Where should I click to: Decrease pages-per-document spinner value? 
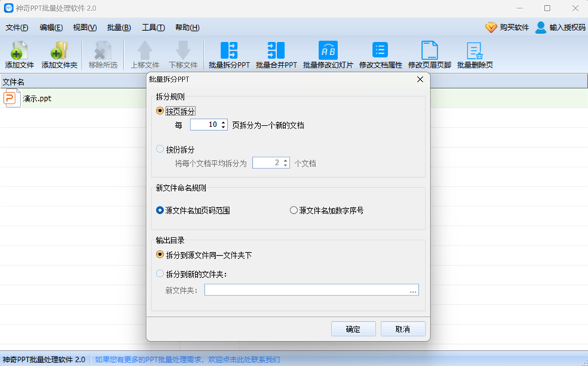[x=223, y=127]
